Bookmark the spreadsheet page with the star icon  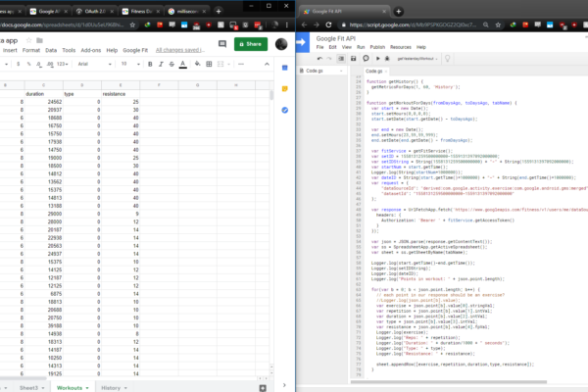[x=132, y=24]
